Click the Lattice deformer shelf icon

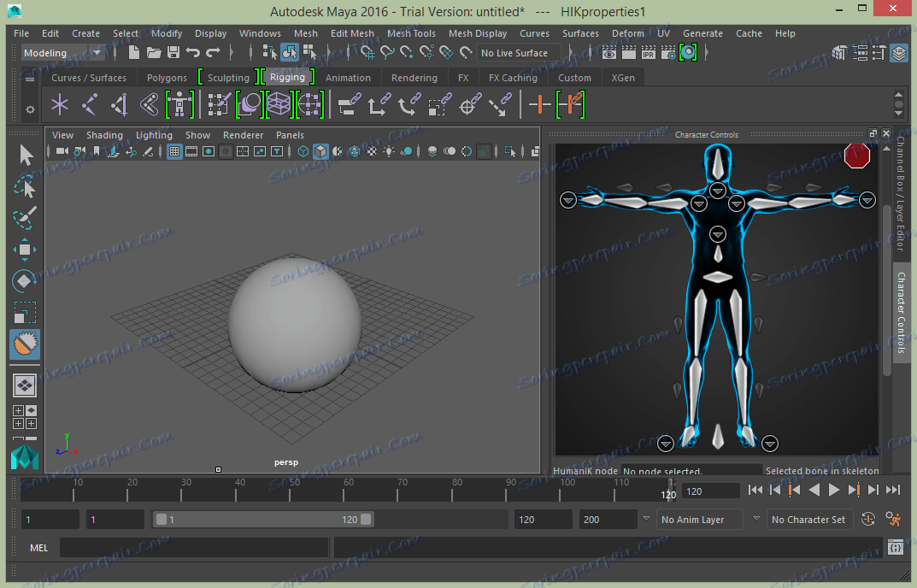click(279, 105)
